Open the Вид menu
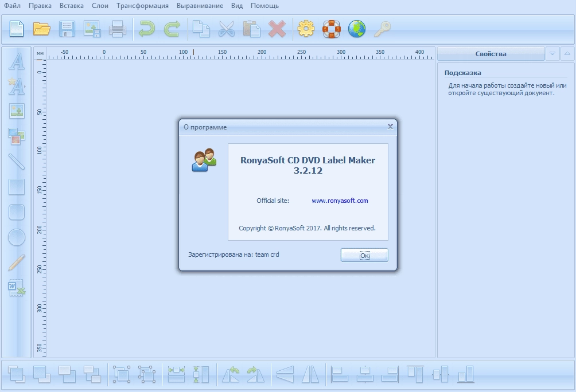Viewport: 576px width, 392px height. 237,6
